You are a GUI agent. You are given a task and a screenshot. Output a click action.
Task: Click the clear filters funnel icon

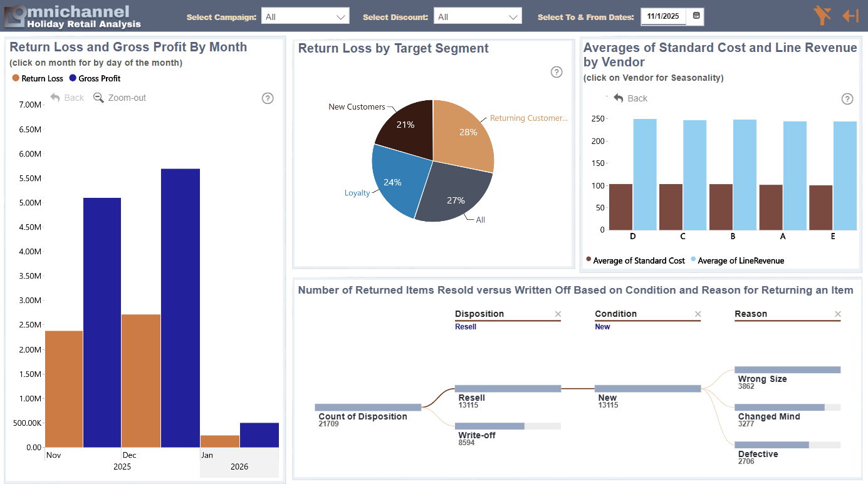click(822, 15)
